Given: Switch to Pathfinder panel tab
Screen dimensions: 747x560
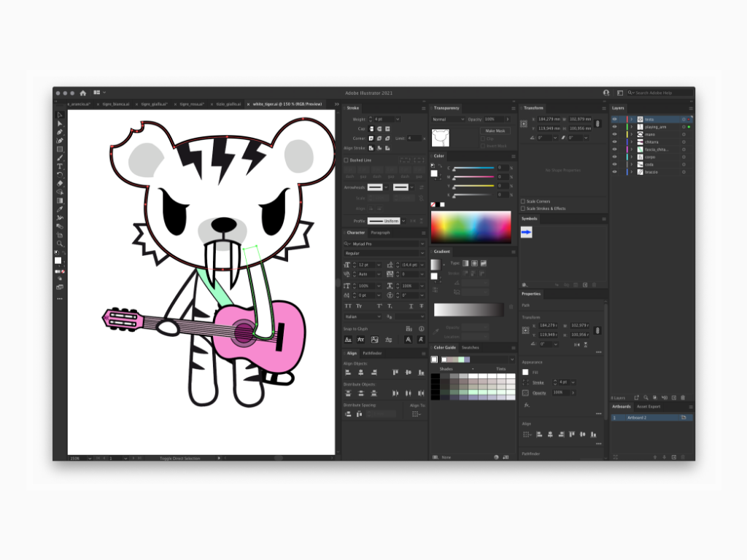Looking at the screenshot, I should (x=372, y=354).
